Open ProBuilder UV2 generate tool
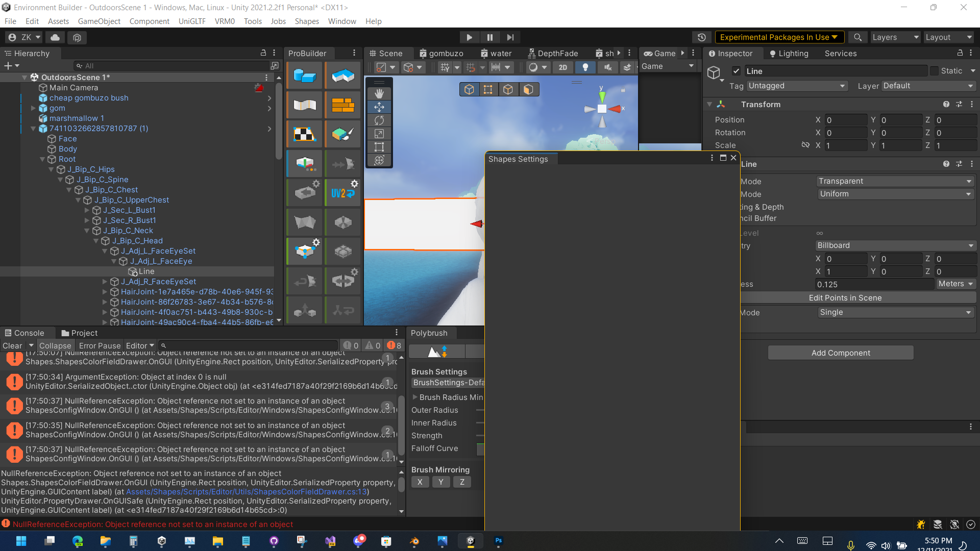The width and height of the screenshot is (980, 551). (x=343, y=193)
